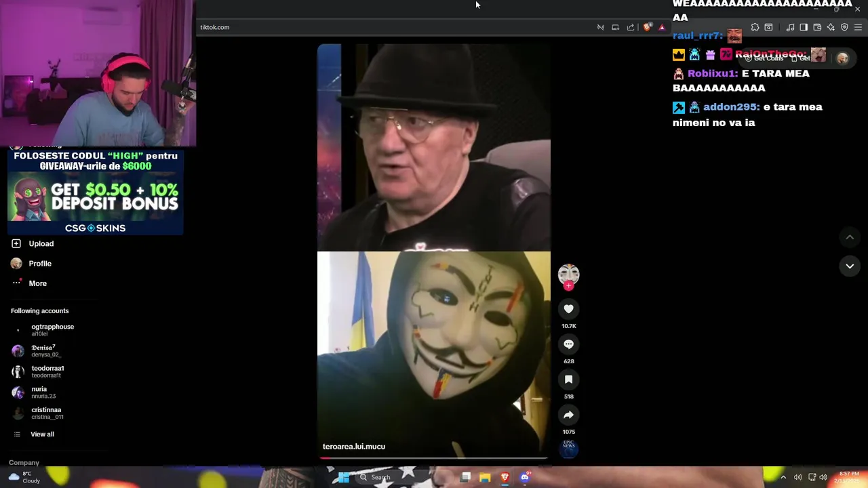The width and height of the screenshot is (868, 488).
Task: Go to the previous video arrow
Action: (850, 237)
